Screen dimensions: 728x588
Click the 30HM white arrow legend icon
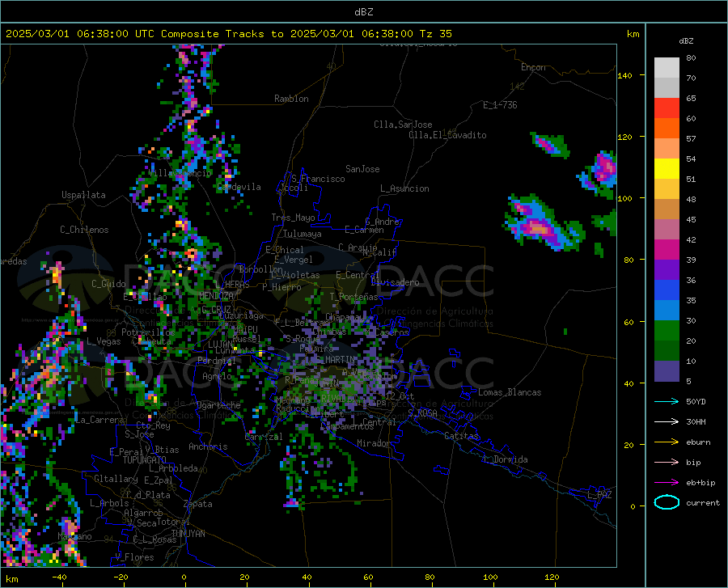click(667, 422)
